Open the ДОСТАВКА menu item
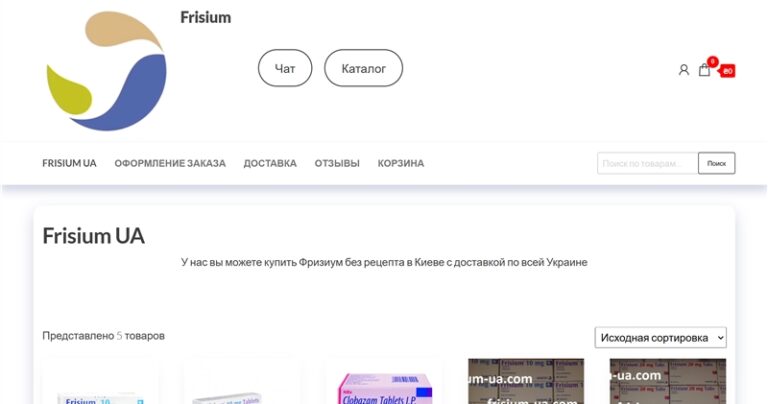Image resolution: width=768 pixels, height=404 pixels. coord(270,163)
